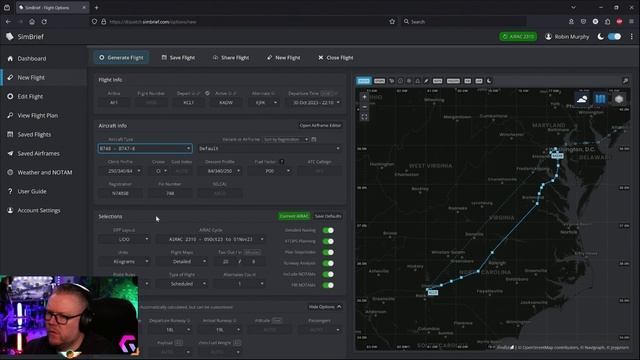Toggle the dark mode switch in header
This screenshot has width=640, height=360.
coord(614,37)
